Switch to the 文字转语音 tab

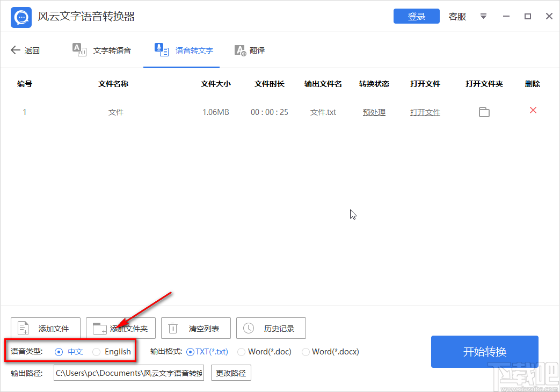[102, 50]
